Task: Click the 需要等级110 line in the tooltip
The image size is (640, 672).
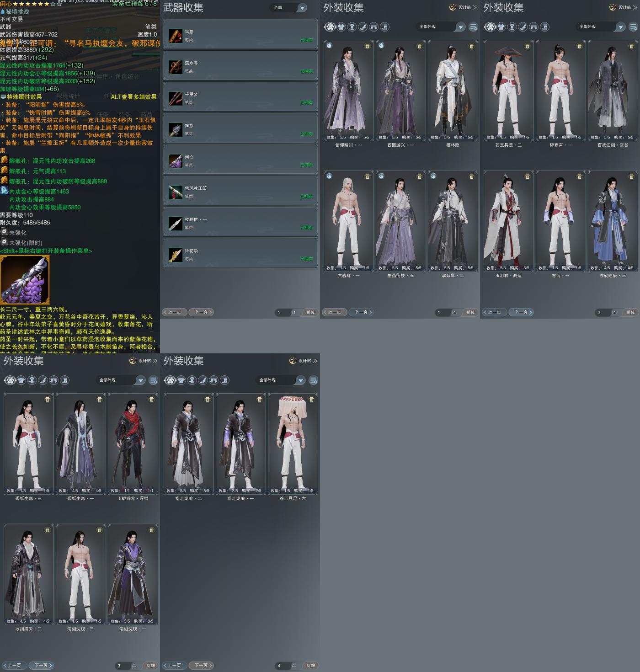Action: tap(16, 215)
